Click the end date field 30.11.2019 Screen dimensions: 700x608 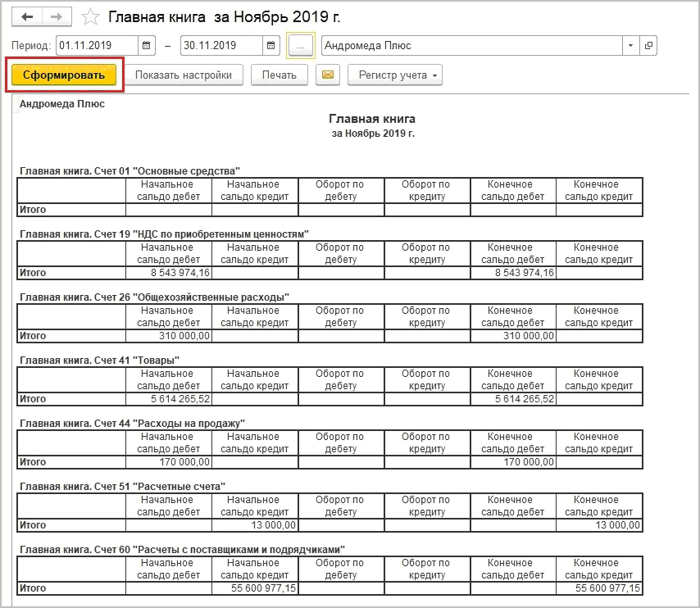click(x=221, y=46)
